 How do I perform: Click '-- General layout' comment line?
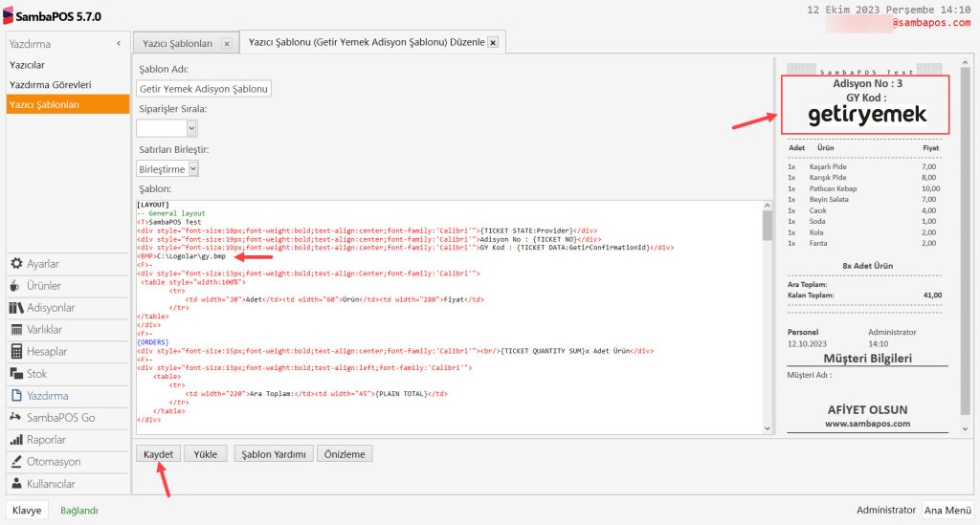[x=171, y=213]
